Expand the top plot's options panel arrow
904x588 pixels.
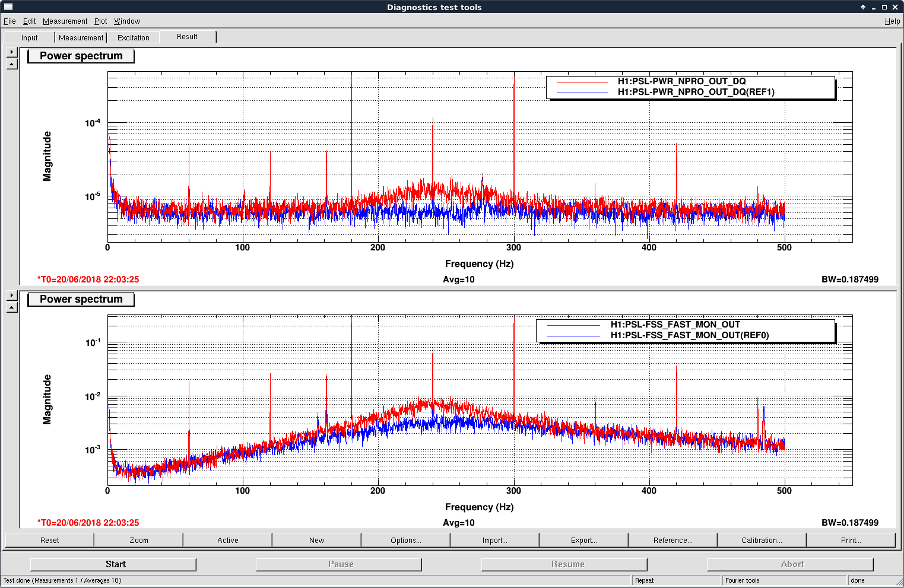tap(12, 52)
